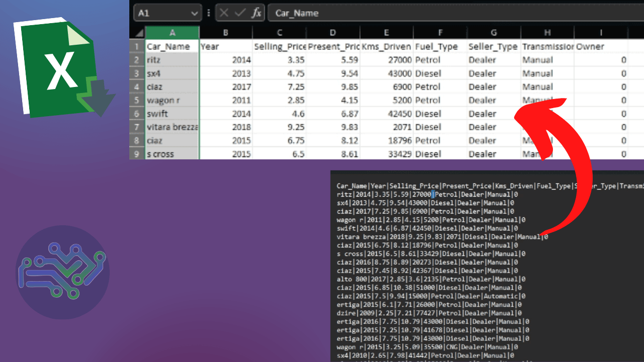
Task: Expand the Name Box dropdown arrow
Action: pos(194,14)
